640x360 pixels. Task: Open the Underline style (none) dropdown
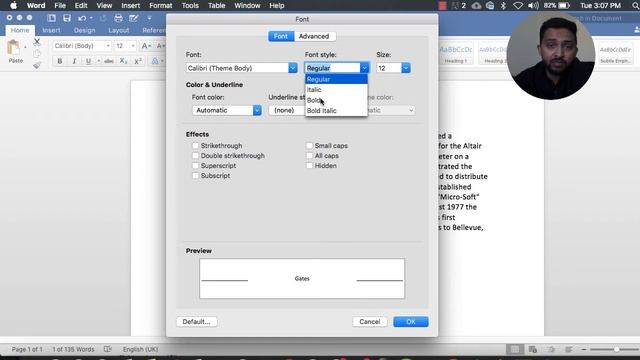click(287, 110)
